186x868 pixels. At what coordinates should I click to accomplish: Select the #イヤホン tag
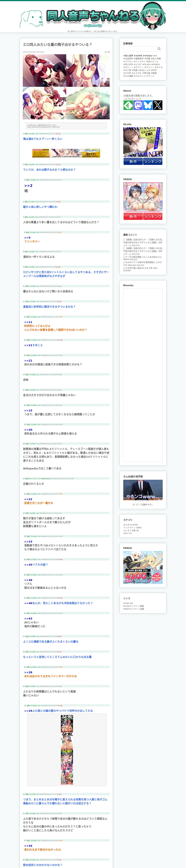pos(128,62)
